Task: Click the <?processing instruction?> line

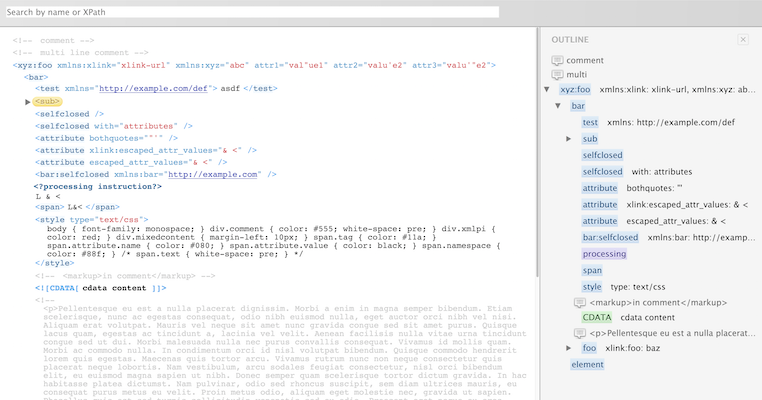Action: click(x=98, y=187)
